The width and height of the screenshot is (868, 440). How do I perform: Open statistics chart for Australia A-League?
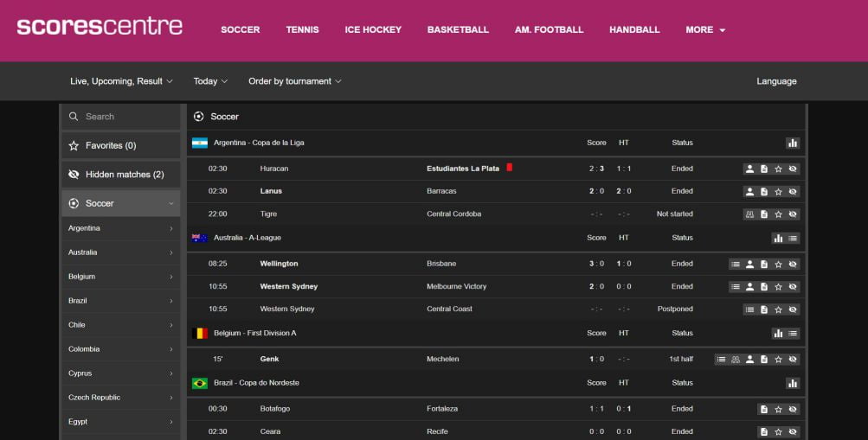[x=778, y=239]
